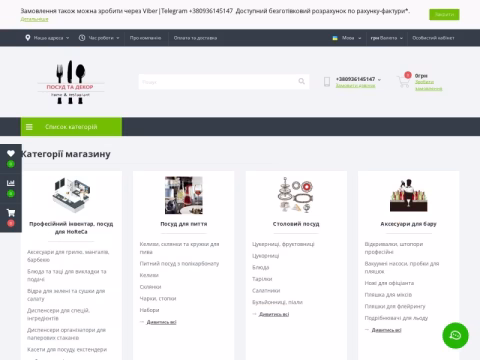The width and height of the screenshot is (480, 360).
Task: Open 'Тарілки' subcategory link
Action: [x=262, y=279]
